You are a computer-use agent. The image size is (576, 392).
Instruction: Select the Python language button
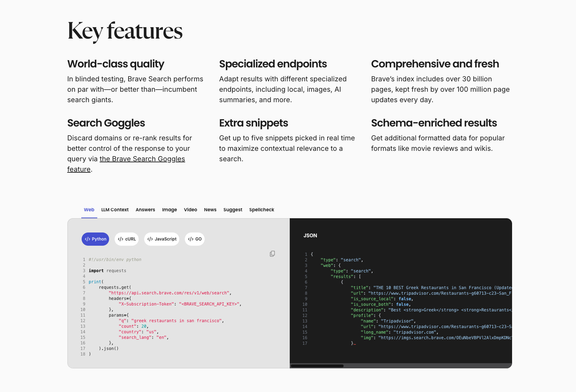tap(96, 239)
